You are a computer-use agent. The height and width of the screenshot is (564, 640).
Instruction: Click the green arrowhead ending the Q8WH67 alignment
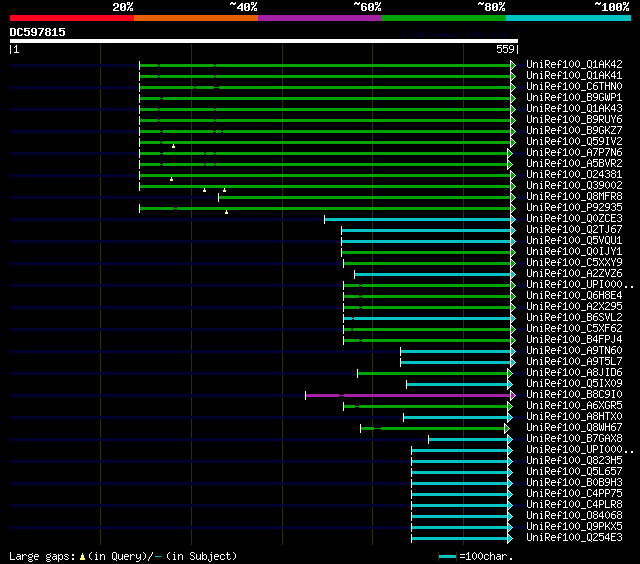coord(507,428)
